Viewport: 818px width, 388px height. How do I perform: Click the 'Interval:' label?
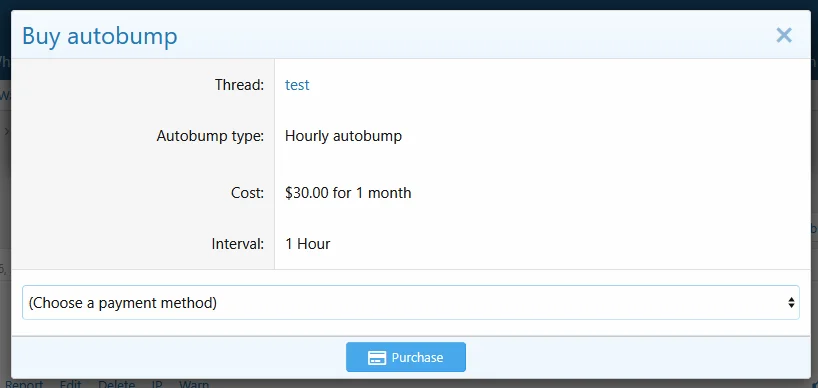[x=237, y=244]
